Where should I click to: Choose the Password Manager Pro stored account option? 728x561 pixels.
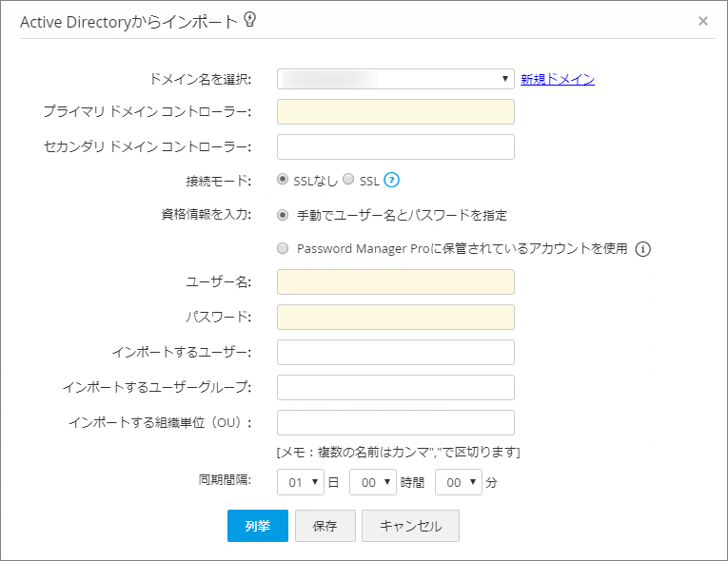tap(283, 249)
